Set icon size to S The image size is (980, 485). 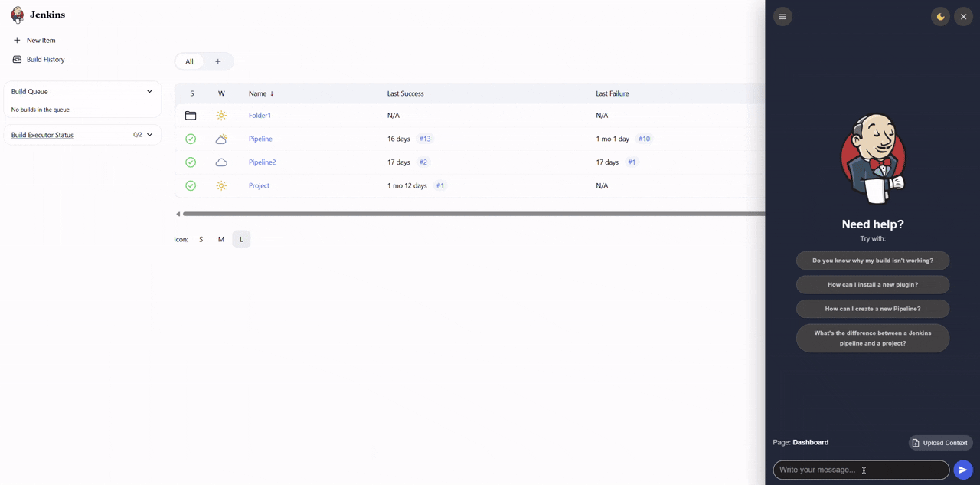pyautogui.click(x=201, y=239)
